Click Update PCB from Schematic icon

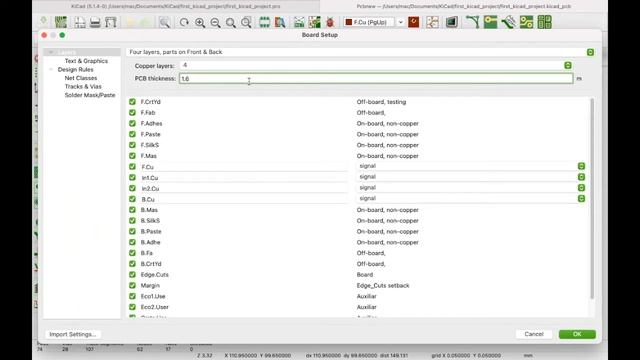[315, 22]
